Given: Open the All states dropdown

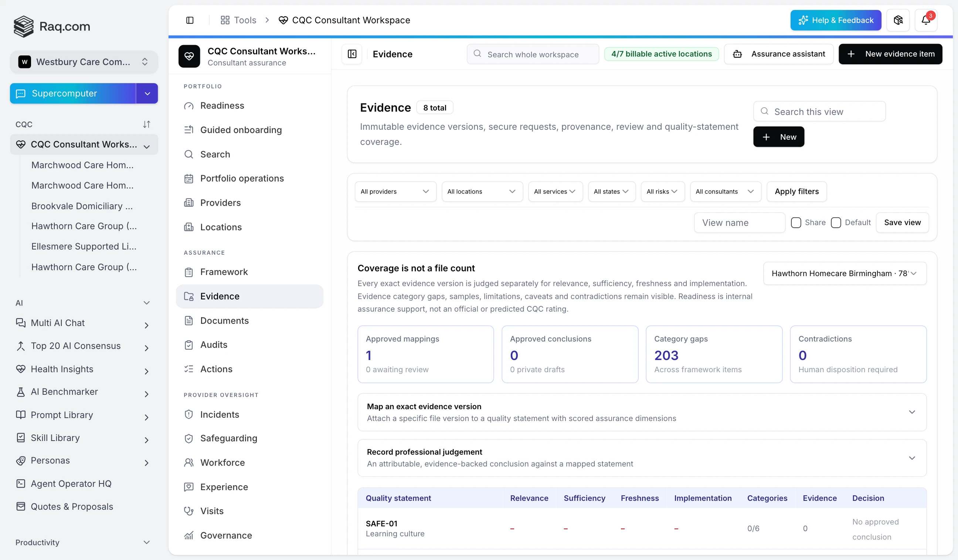Looking at the screenshot, I should (x=612, y=191).
